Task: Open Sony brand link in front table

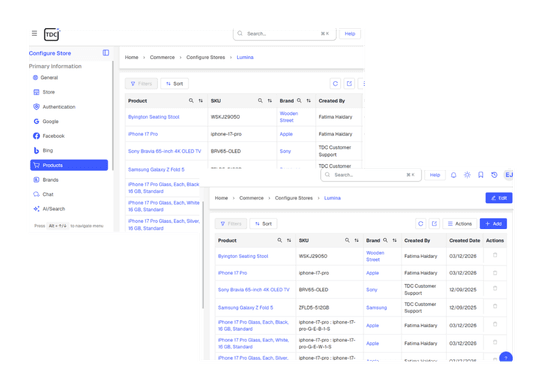Action: pos(372,290)
